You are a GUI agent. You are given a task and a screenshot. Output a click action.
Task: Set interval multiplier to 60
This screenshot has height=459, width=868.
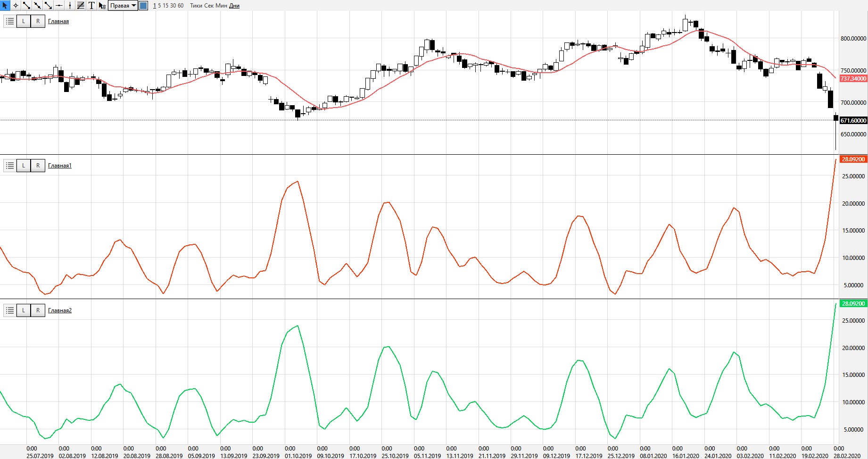[x=181, y=6]
